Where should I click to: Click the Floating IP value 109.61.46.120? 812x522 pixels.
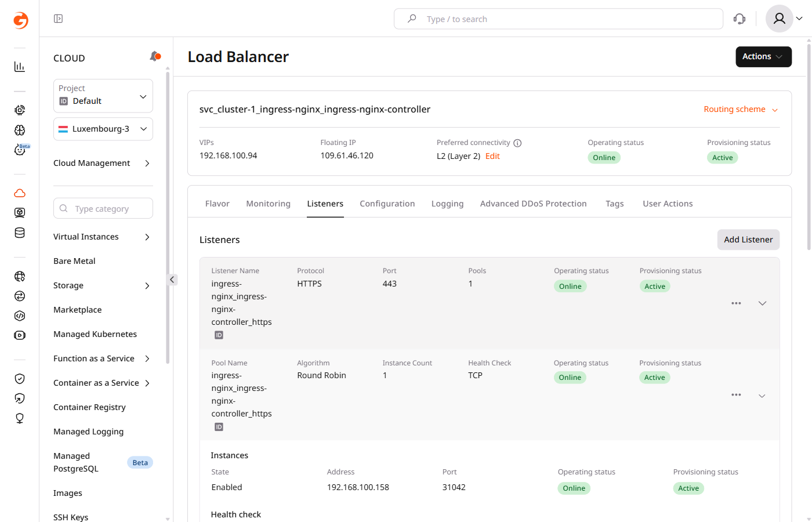(x=347, y=155)
